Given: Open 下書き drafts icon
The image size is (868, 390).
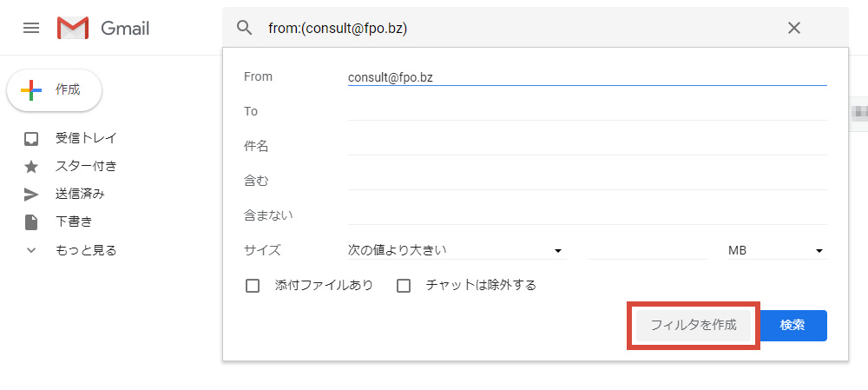Looking at the screenshot, I should pos(31,222).
